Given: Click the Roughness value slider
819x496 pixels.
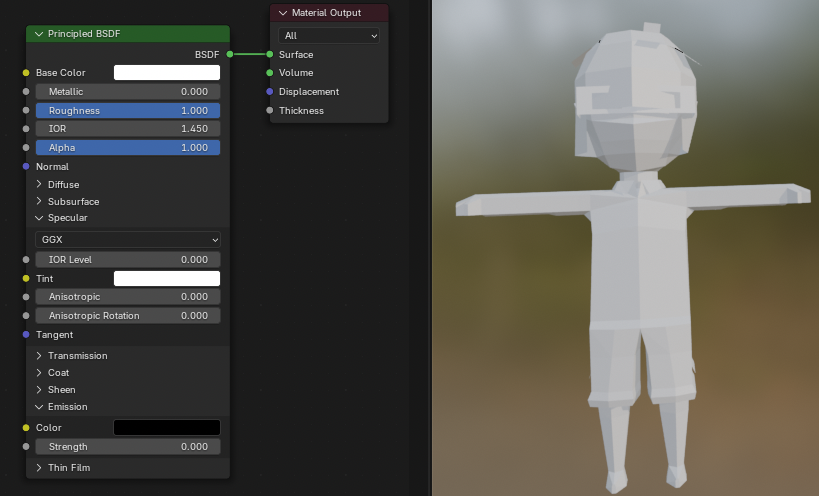Looking at the screenshot, I should coord(128,111).
